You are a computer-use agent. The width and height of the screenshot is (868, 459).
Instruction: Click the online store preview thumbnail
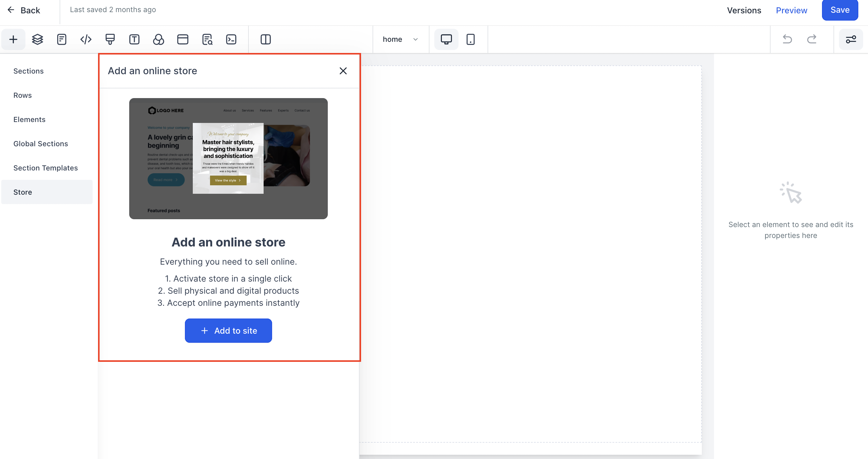point(228,158)
